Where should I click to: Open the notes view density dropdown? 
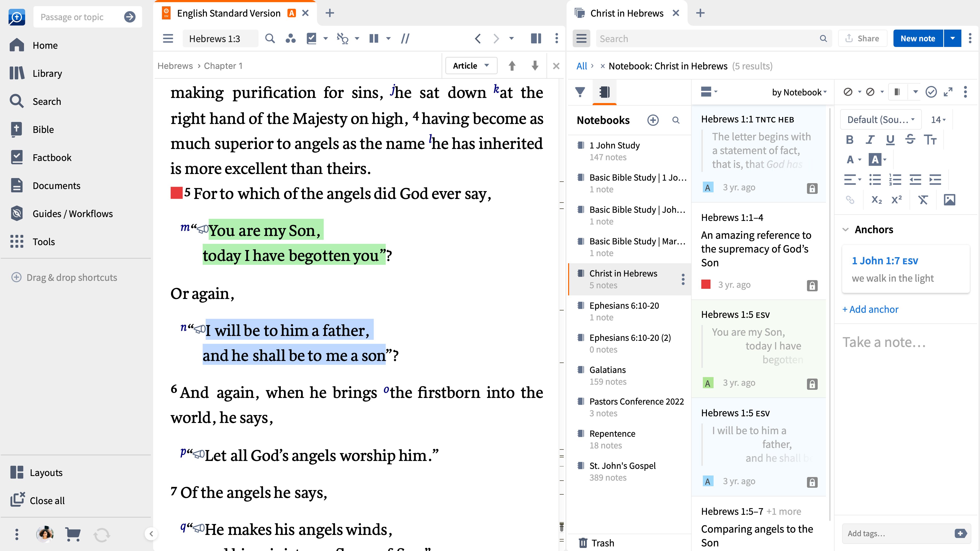click(x=709, y=92)
